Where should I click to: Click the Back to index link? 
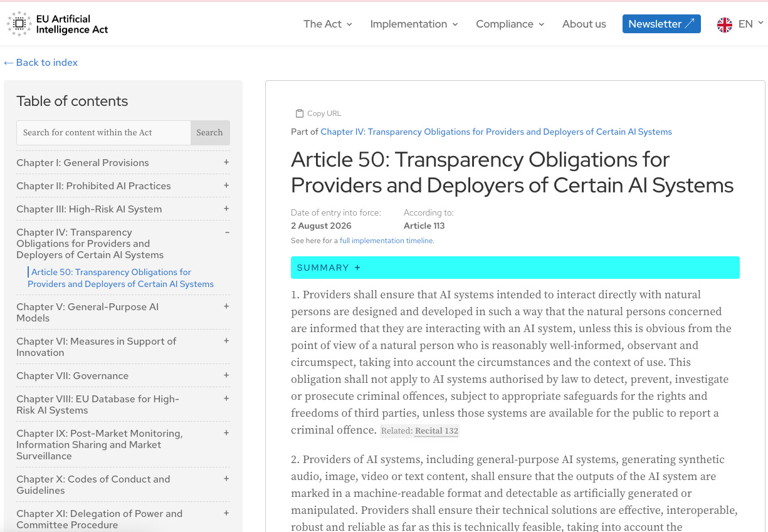pyautogui.click(x=41, y=63)
